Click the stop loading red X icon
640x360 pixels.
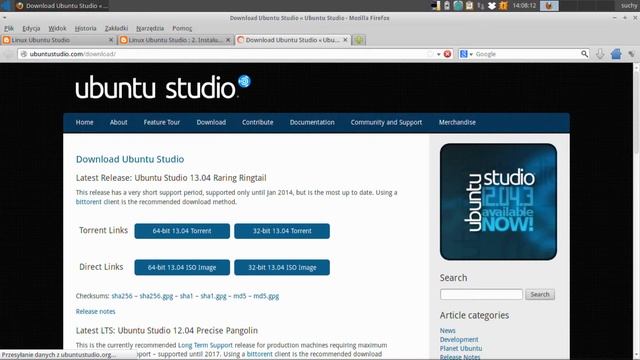click(x=447, y=54)
